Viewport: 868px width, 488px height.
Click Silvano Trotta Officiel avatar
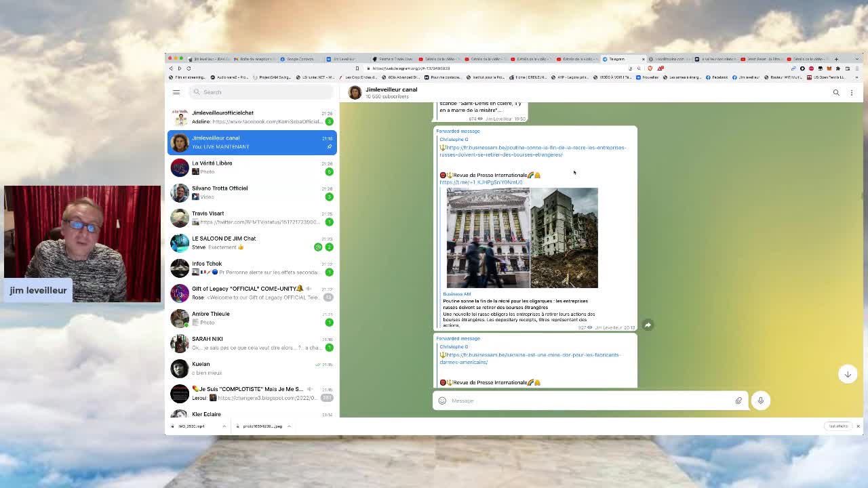tap(180, 192)
